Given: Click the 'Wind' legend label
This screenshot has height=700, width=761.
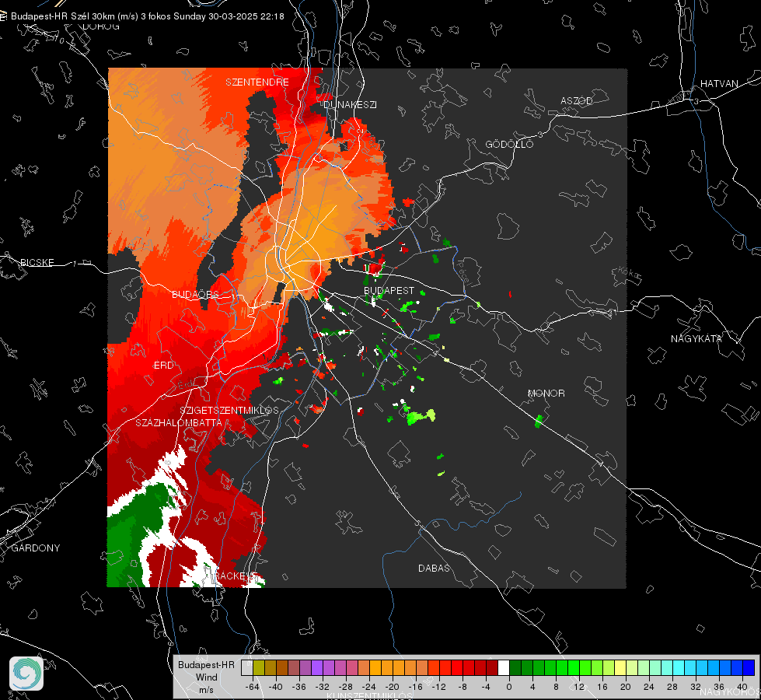Looking at the screenshot, I should pyautogui.click(x=206, y=677).
